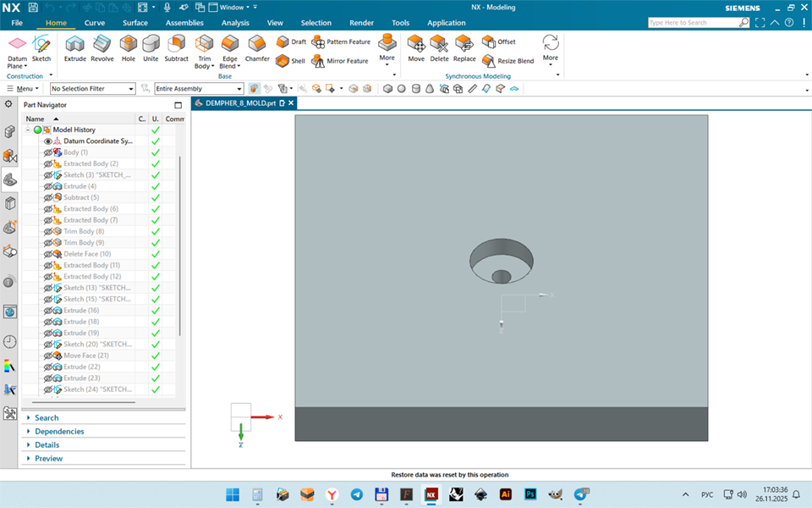Select the Revolve tool
The image size is (812, 508).
tap(102, 49)
